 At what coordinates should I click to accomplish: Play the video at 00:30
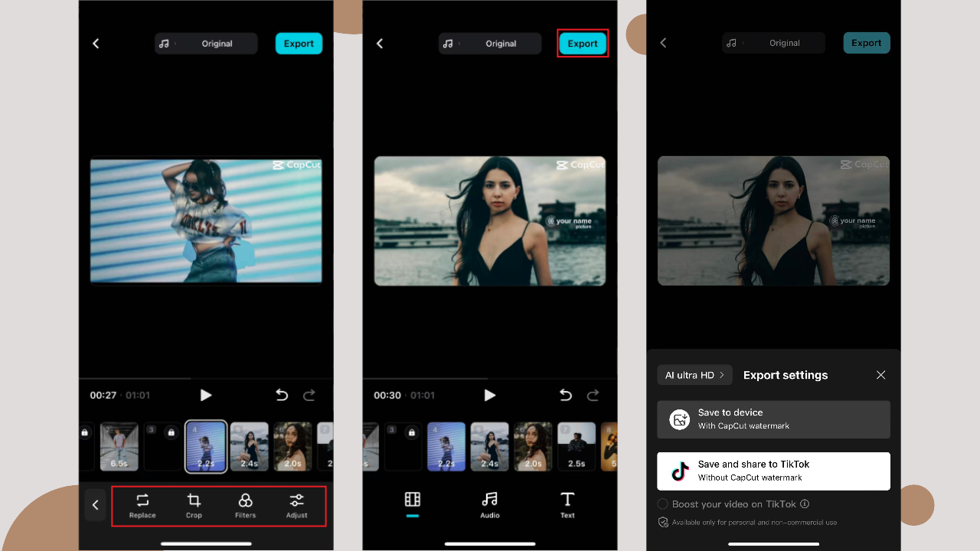489,395
